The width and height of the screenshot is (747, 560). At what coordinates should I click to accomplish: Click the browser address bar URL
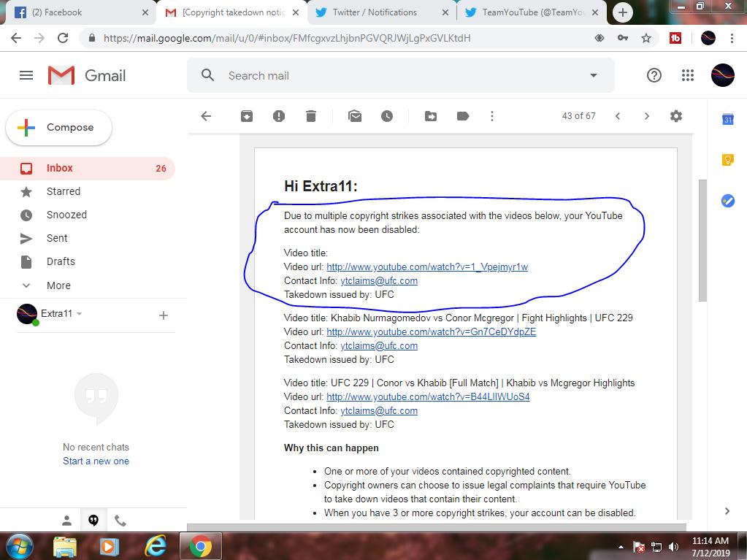coord(287,38)
